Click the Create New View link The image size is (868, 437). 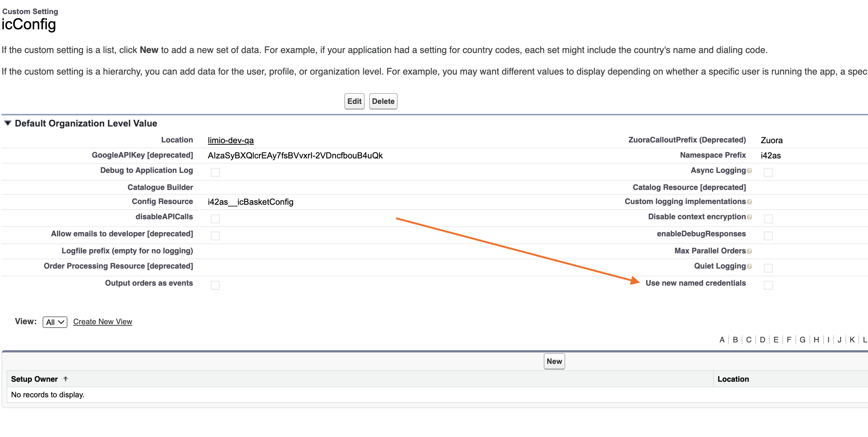coord(103,322)
